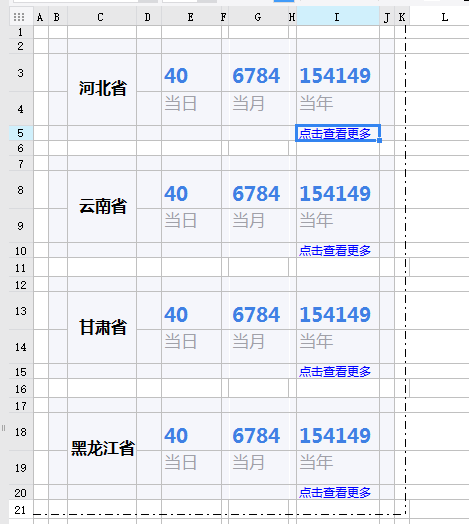
Task: Click the 当日 label in row 4
Action: [x=181, y=103]
